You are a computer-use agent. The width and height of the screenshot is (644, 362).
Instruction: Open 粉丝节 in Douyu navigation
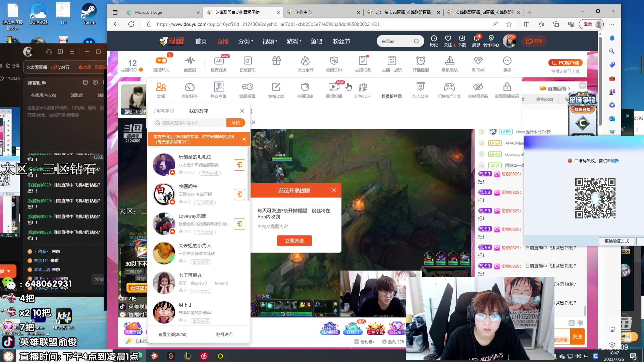tap(341, 41)
